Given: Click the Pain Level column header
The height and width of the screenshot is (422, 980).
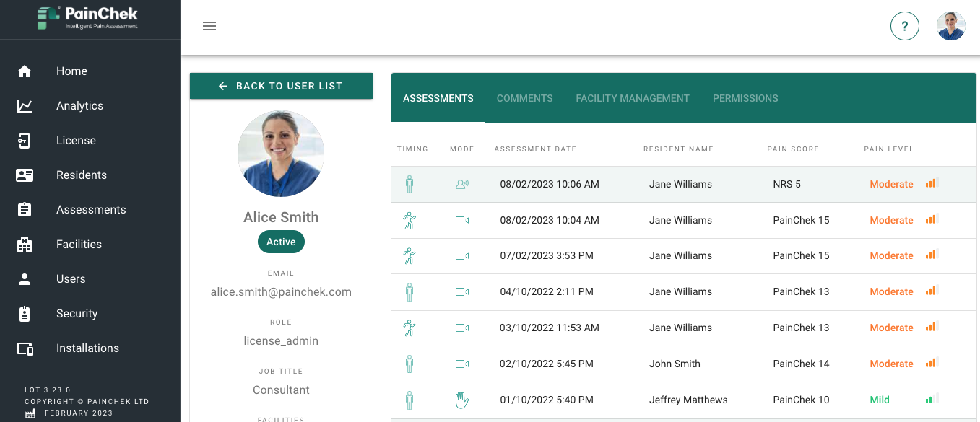Looking at the screenshot, I should click(x=888, y=149).
